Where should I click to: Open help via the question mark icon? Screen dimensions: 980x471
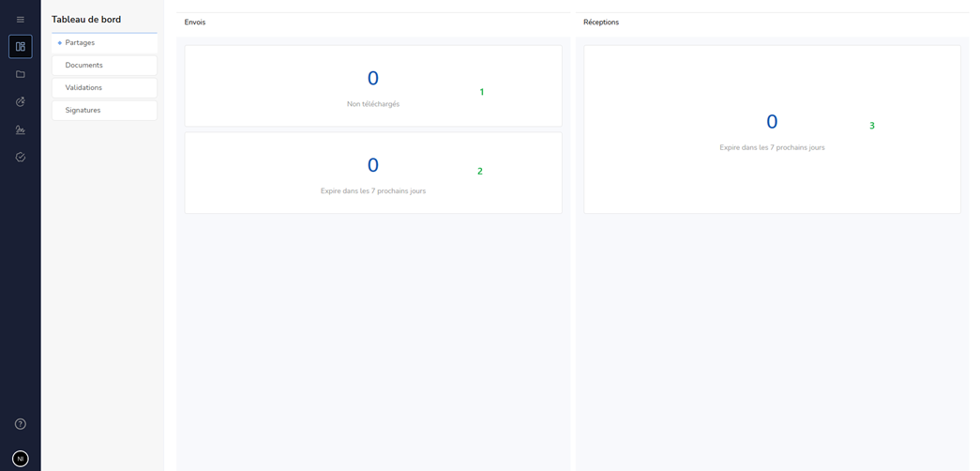pyautogui.click(x=21, y=424)
